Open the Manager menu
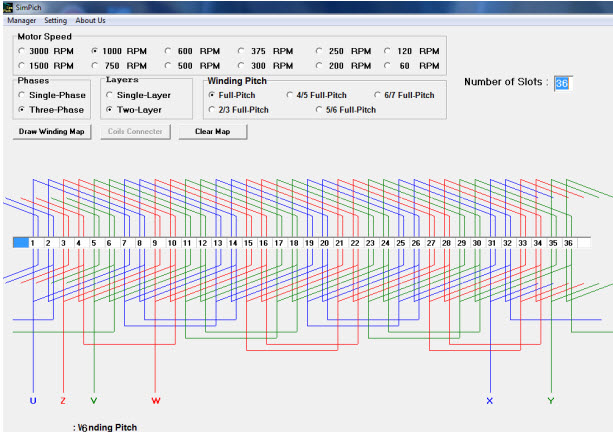The image size is (613, 432). pos(22,20)
